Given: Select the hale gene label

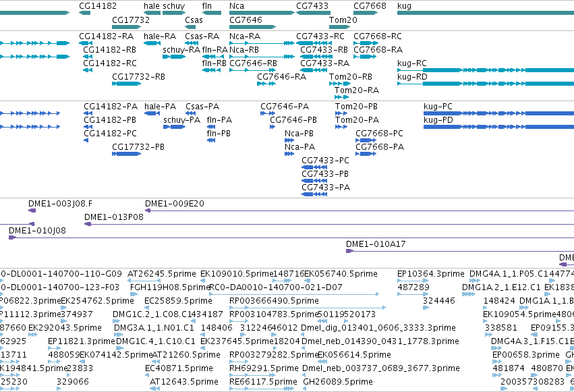Looking at the screenshot, I should click(152, 6).
